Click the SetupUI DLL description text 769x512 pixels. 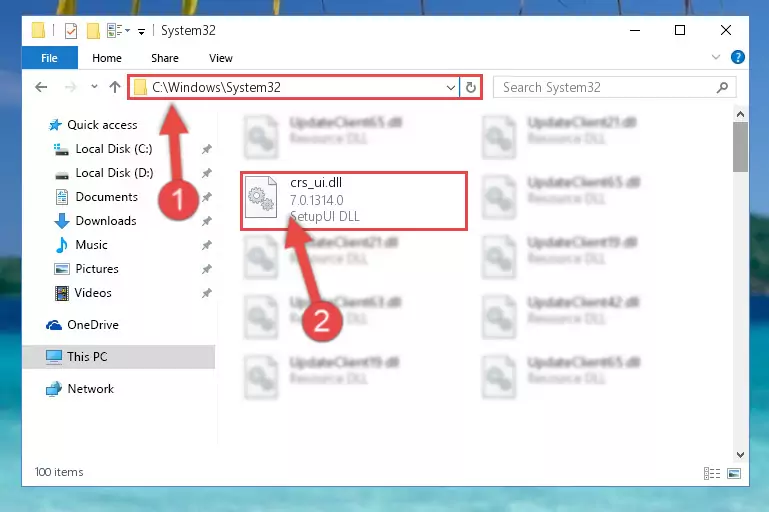pos(324,216)
